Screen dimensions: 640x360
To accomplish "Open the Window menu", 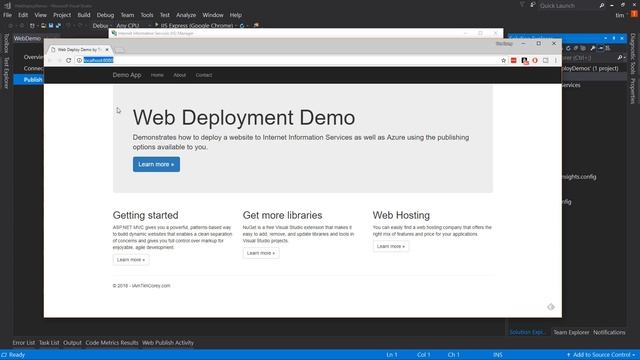I will click(x=213, y=15).
